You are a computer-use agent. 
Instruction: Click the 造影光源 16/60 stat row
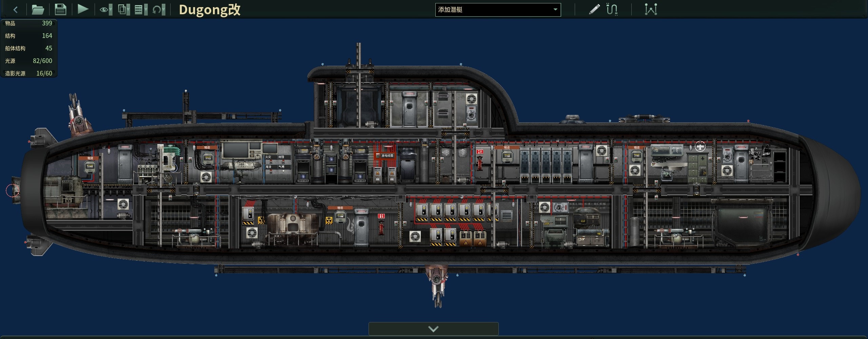point(29,73)
